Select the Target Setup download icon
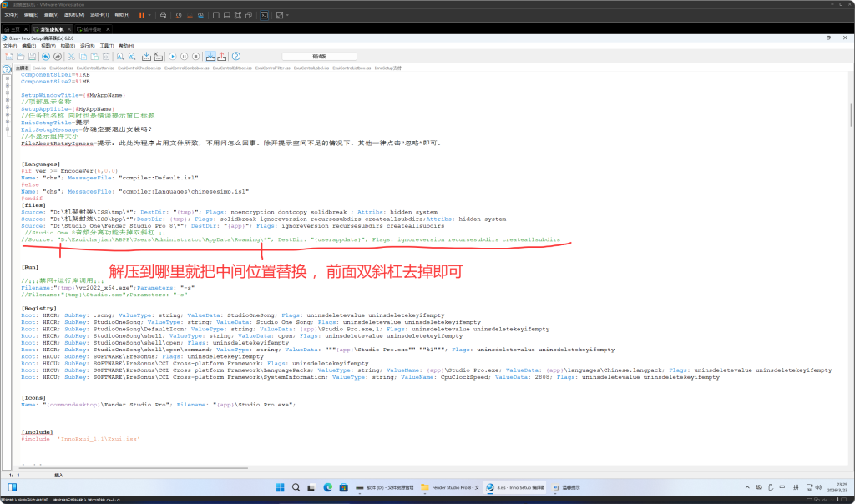The width and height of the screenshot is (855, 504). (x=210, y=56)
